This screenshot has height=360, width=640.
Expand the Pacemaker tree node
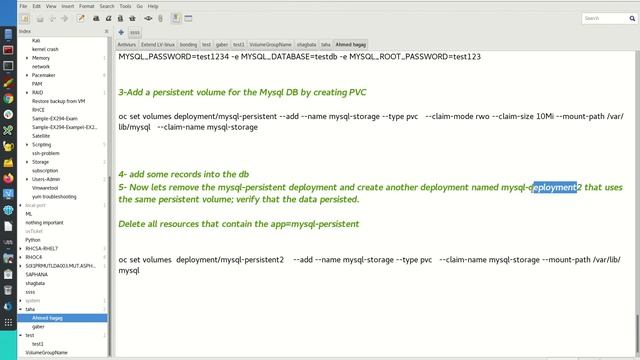[27, 75]
